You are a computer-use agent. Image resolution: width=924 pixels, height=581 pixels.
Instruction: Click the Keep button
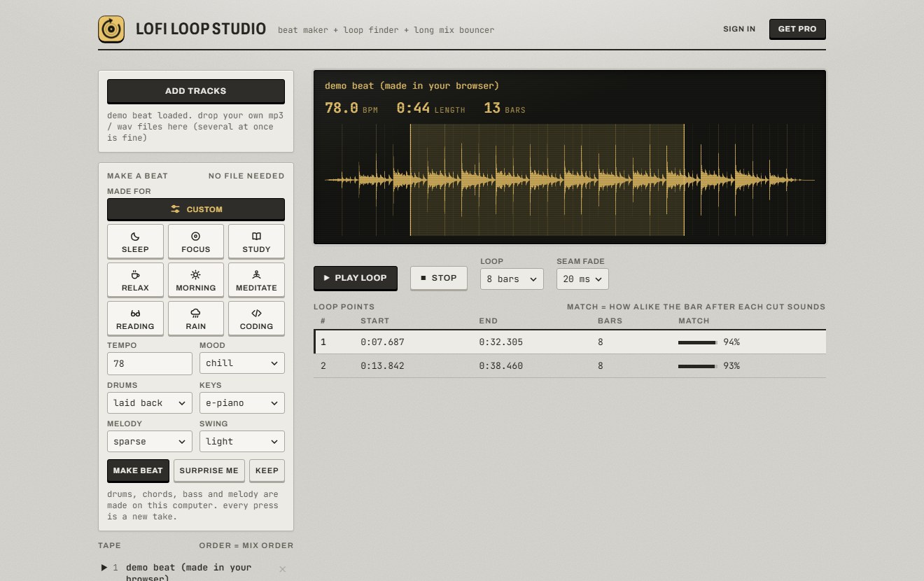[x=267, y=470]
